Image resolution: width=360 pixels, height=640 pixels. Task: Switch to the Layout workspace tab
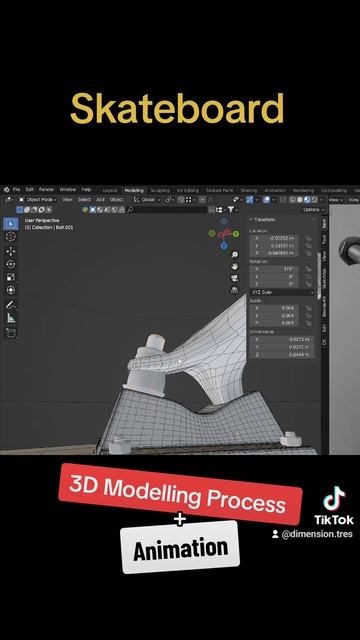click(x=110, y=190)
